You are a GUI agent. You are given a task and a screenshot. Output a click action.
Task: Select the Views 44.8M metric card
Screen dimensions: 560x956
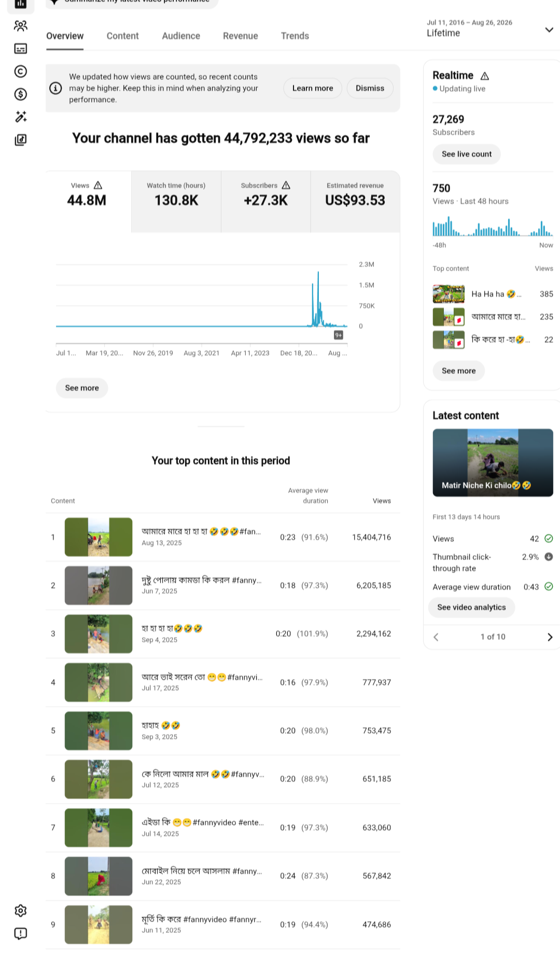(88, 201)
